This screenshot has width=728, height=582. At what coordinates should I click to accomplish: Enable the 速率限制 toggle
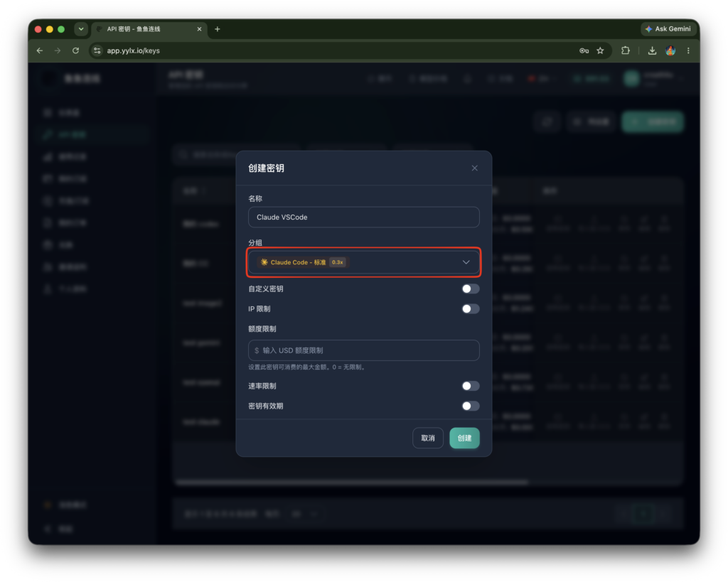pos(471,386)
